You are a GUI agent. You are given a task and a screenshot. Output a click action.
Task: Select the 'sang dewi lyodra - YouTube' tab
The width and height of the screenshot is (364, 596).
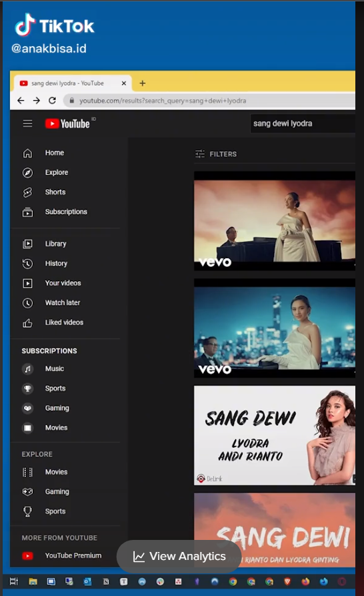click(x=72, y=83)
